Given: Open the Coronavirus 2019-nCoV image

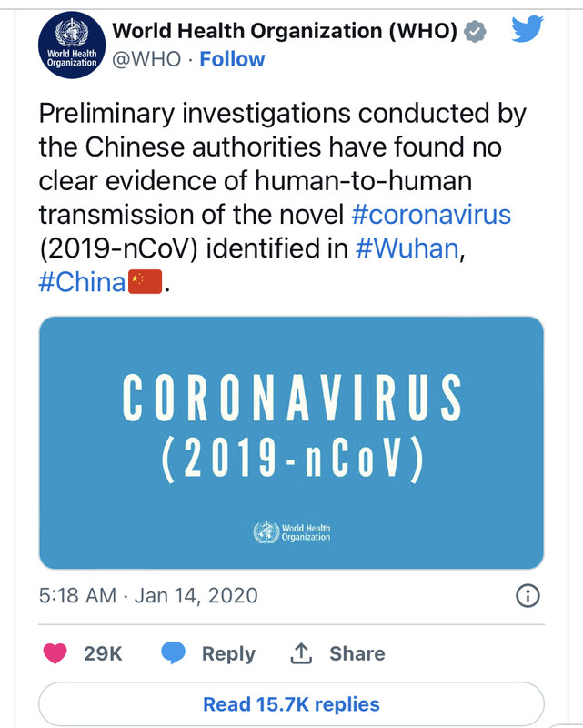Looking at the screenshot, I should pos(291,443).
